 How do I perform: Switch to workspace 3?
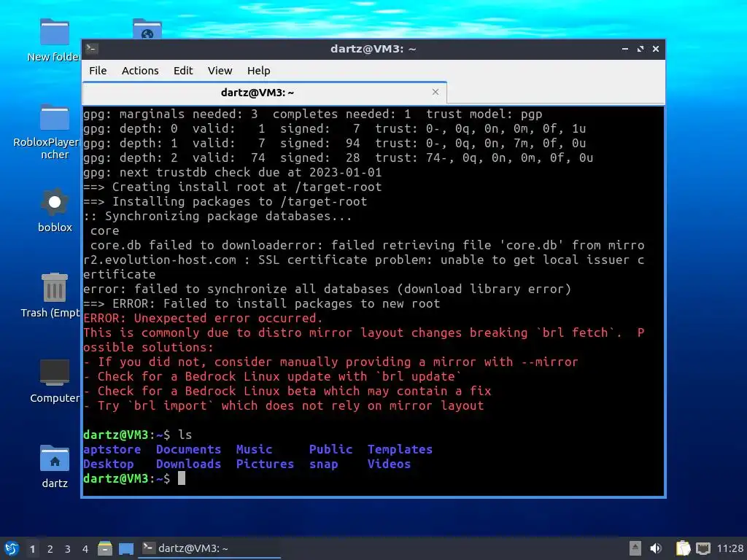(x=68, y=549)
